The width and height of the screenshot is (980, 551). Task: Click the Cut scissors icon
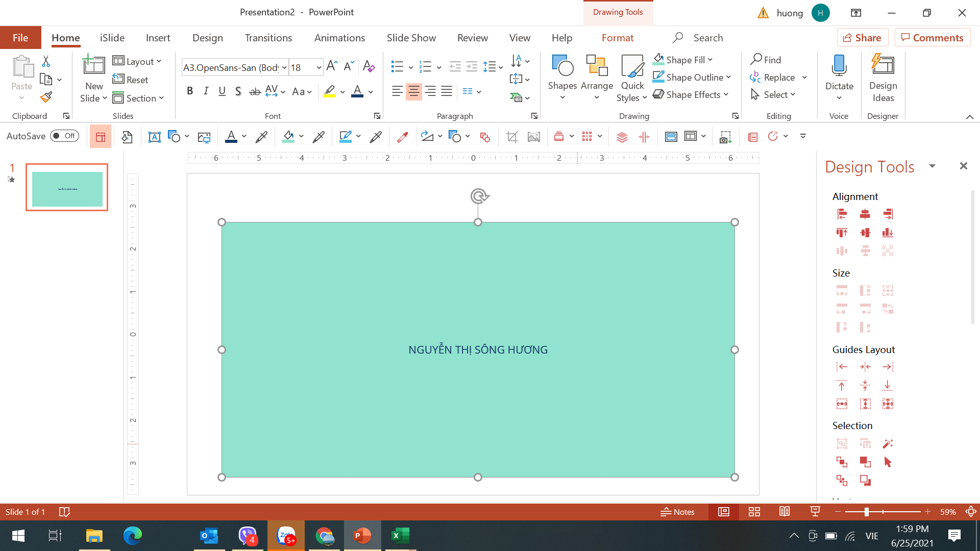[x=46, y=61]
